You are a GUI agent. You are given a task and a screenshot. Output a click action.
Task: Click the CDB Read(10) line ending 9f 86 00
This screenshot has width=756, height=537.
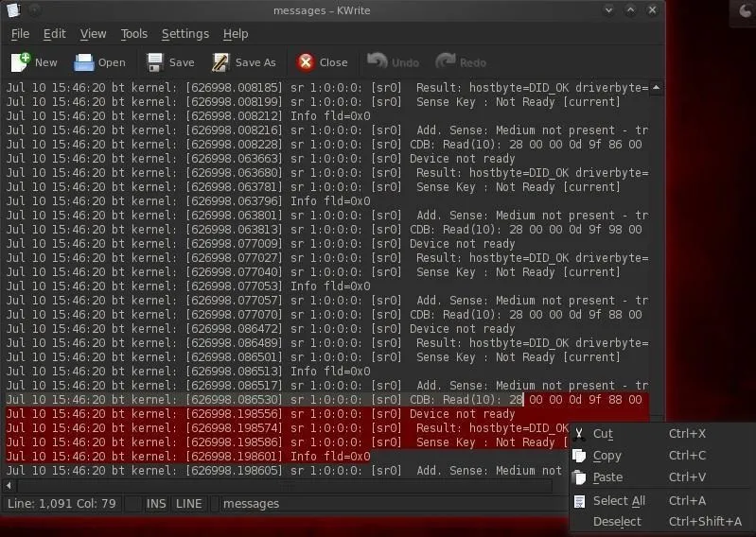324,145
